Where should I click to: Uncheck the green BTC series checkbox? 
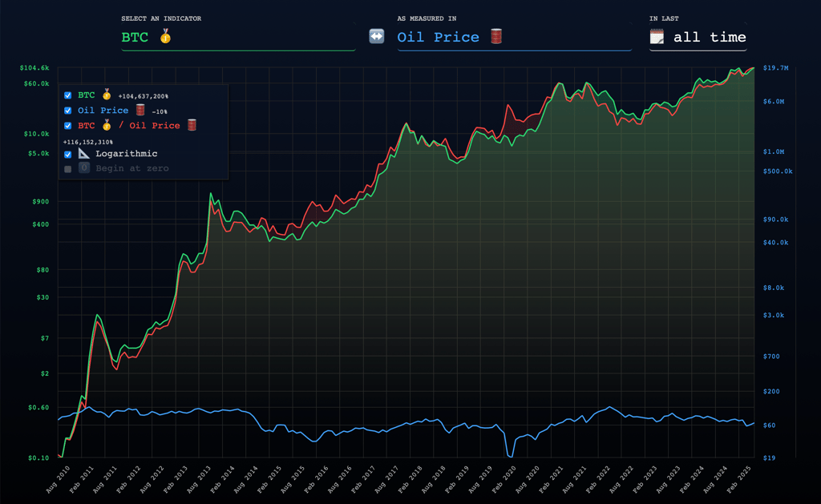tap(67, 95)
